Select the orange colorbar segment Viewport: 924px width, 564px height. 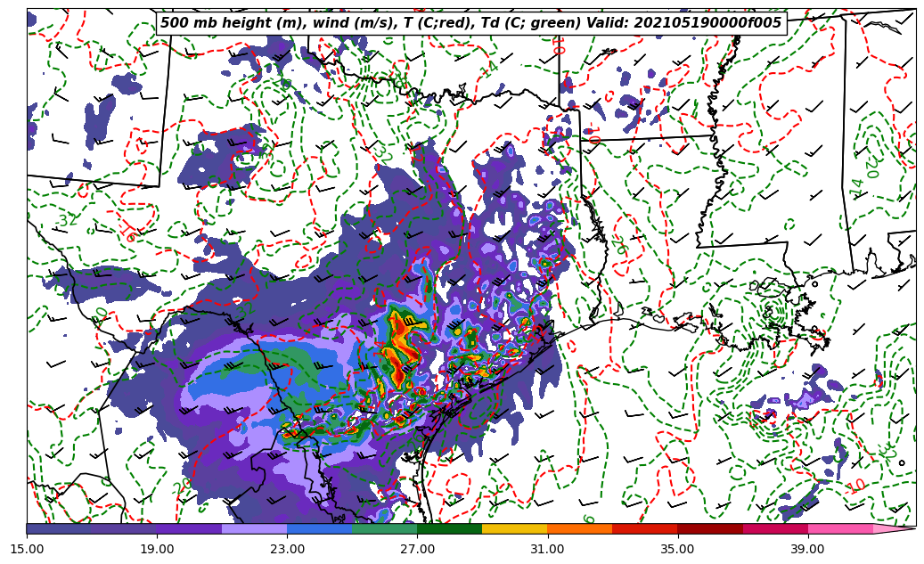tap(579, 528)
